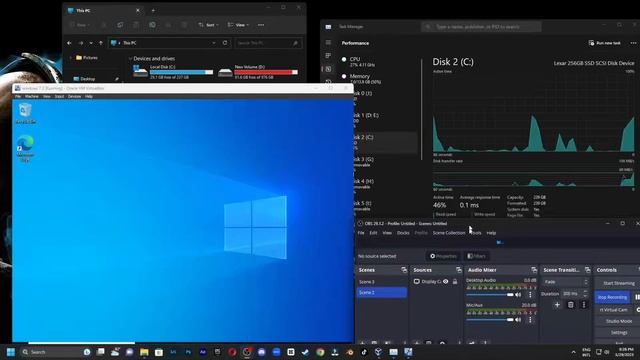Expand address bar history dropdown in File Explorer
Viewport: 640px width, 360px height.
213,43
